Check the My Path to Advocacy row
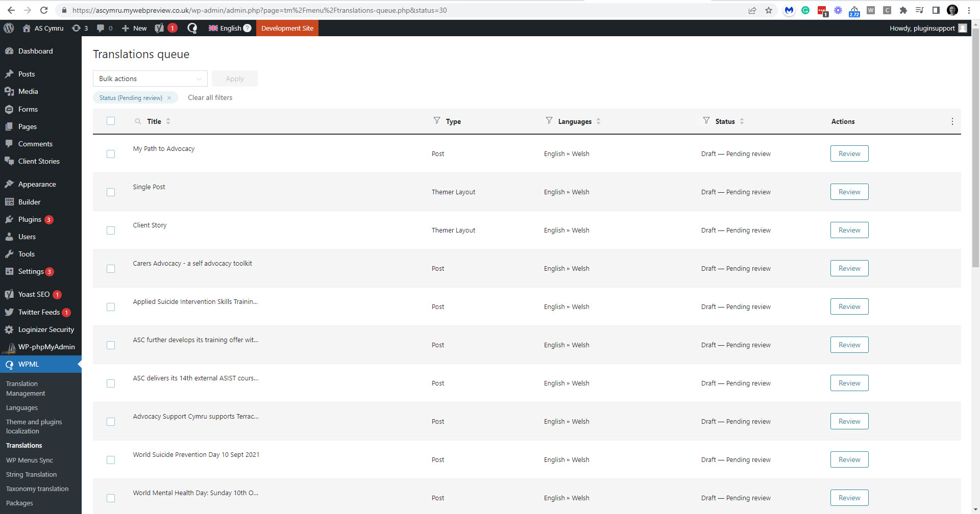Image resolution: width=980 pixels, height=514 pixels. 111,154
